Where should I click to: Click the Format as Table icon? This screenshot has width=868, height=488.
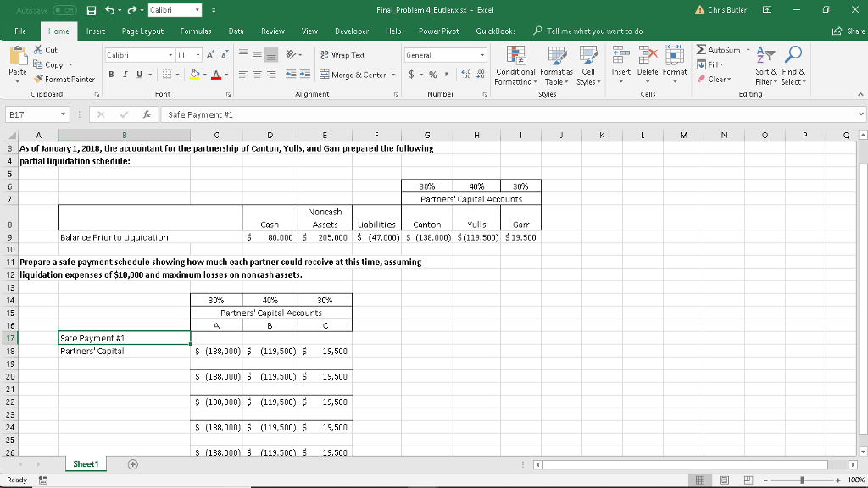556,55
